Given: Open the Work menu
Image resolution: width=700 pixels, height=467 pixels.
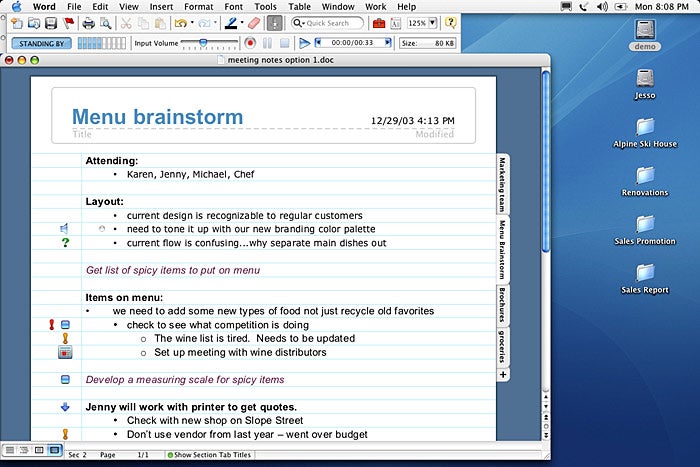Looking at the screenshot, I should 375,7.
